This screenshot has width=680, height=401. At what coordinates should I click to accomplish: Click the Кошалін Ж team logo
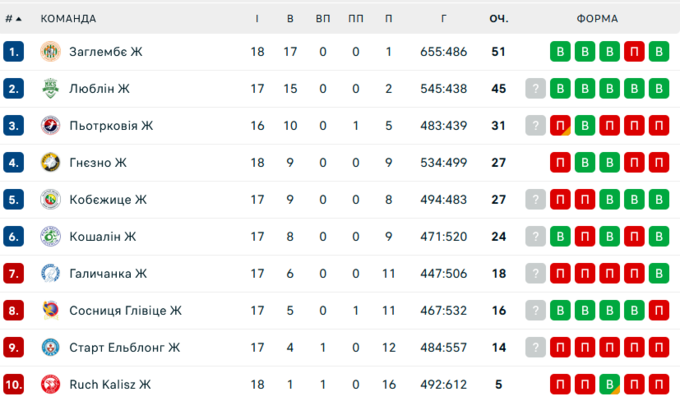(51, 236)
